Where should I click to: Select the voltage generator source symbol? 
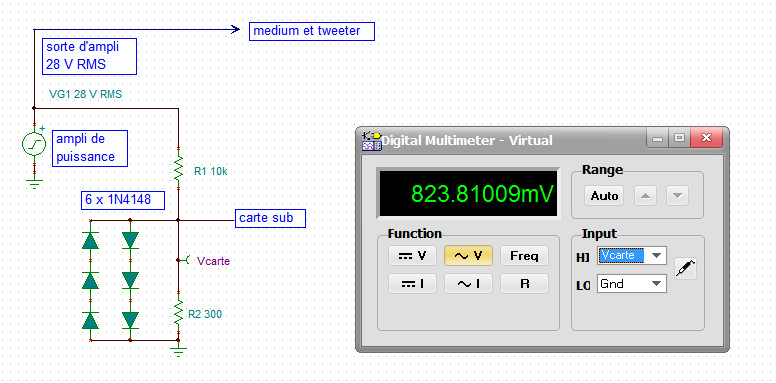[x=34, y=144]
